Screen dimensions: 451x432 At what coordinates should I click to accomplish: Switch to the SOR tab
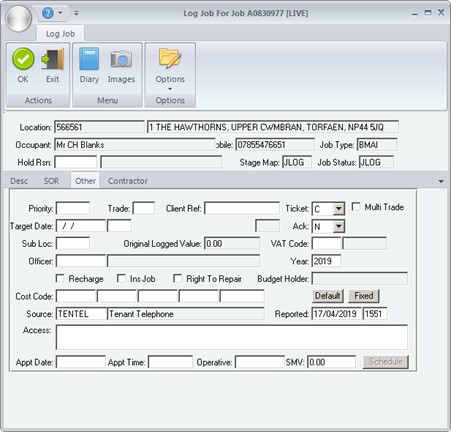pos(51,181)
